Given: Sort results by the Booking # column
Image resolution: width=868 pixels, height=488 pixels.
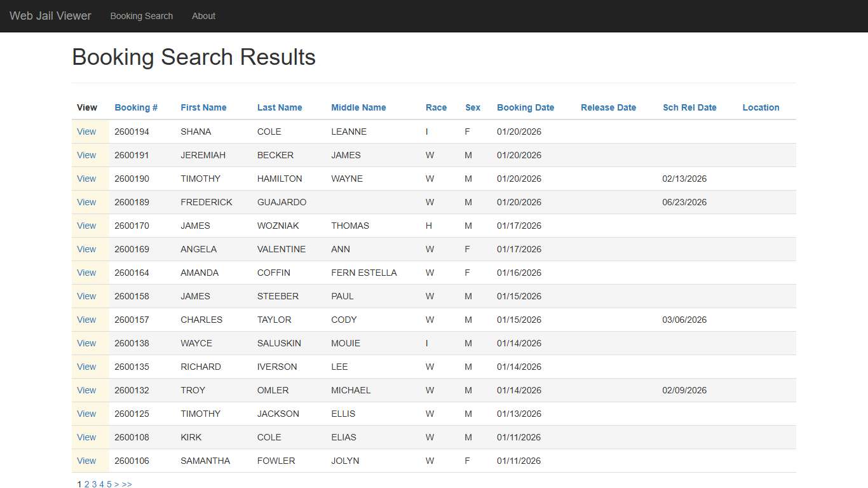Looking at the screenshot, I should click(x=135, y=107).
